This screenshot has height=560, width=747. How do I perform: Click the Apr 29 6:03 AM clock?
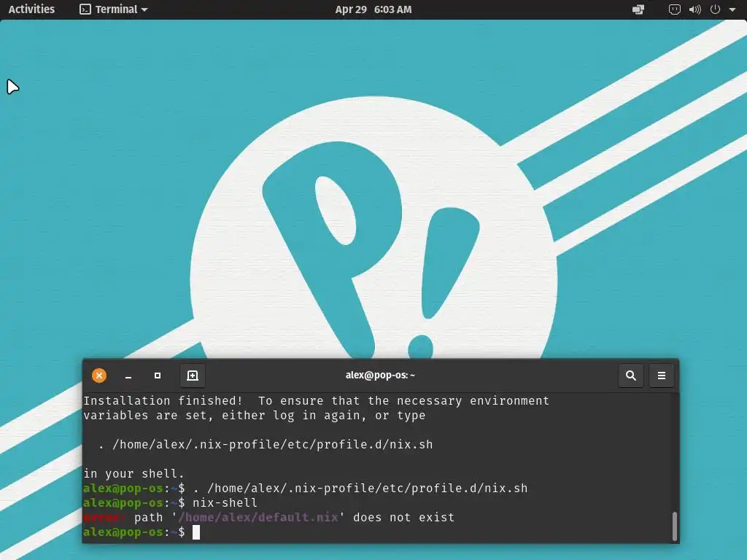373,9
